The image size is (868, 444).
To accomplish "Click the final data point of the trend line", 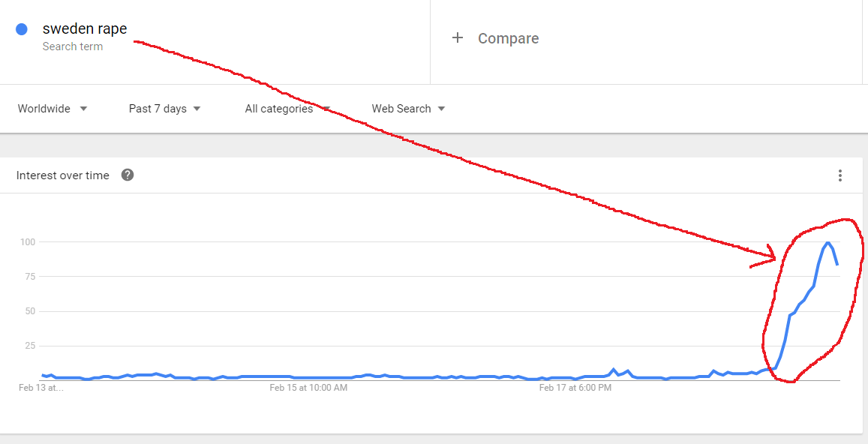I will point(837,264).
